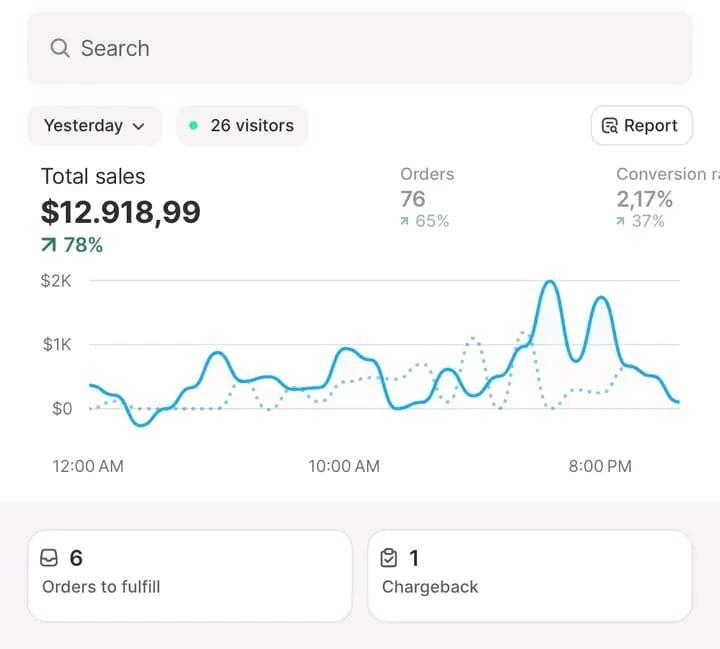Viewport: 720px width, 649px height.
Task: Click the 65% orders increase indicator
Action: [x=425, y=221]
